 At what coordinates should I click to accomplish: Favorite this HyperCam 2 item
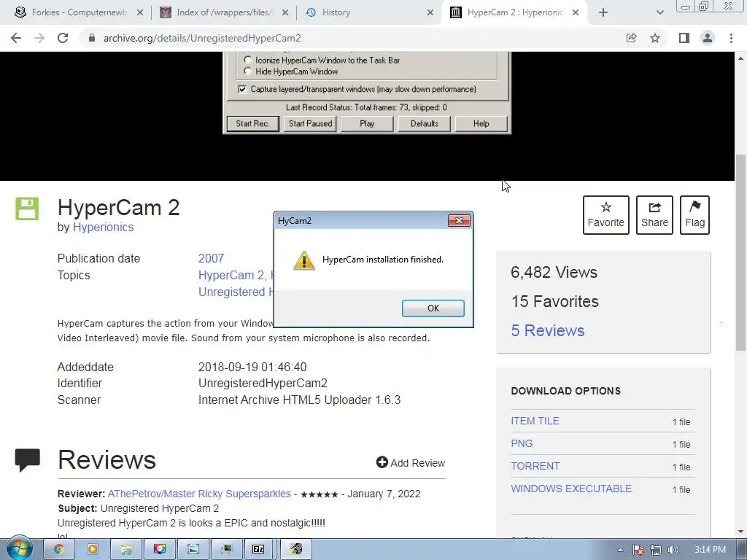(606, 215)
